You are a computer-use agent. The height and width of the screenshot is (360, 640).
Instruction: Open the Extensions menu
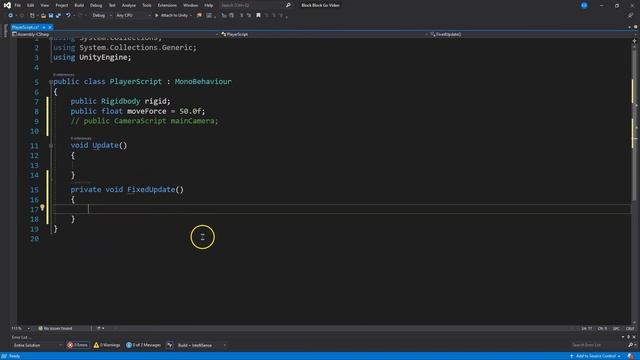167,5
